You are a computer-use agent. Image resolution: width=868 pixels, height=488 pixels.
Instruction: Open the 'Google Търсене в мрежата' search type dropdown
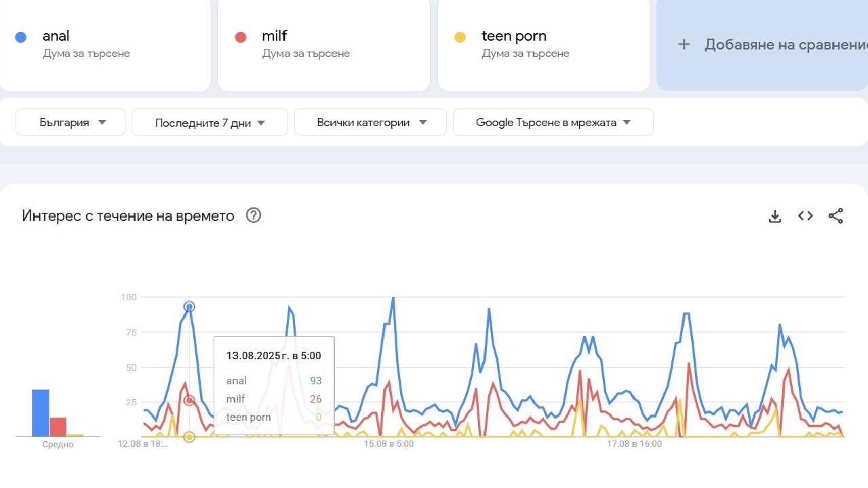(553, 123)
